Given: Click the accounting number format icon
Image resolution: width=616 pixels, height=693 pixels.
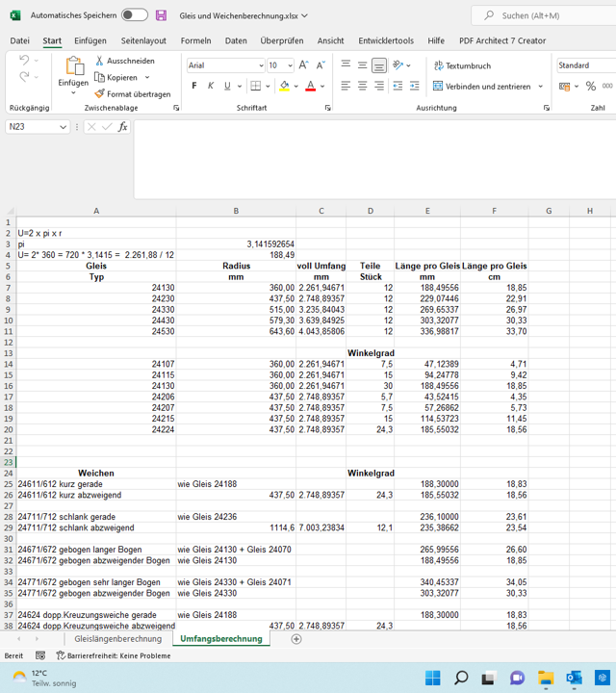Looking at the screenshot, I should coord(564,87).
